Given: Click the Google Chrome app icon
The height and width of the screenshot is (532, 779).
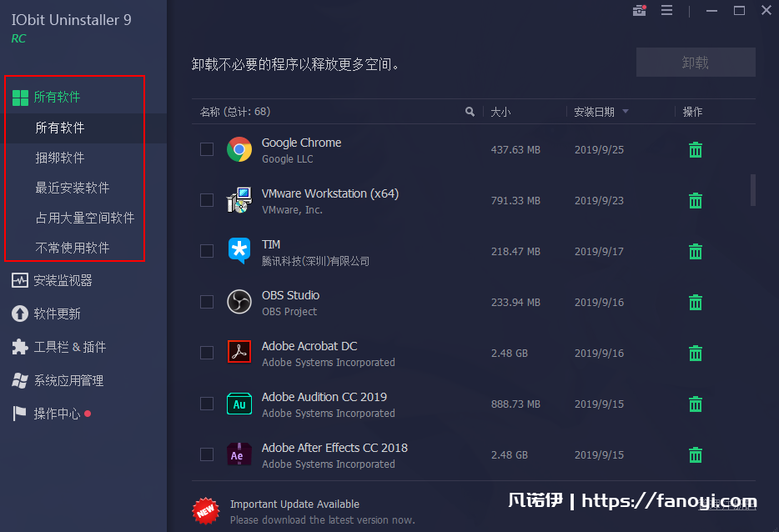Looking at the screenshot, I should [239, 149].
